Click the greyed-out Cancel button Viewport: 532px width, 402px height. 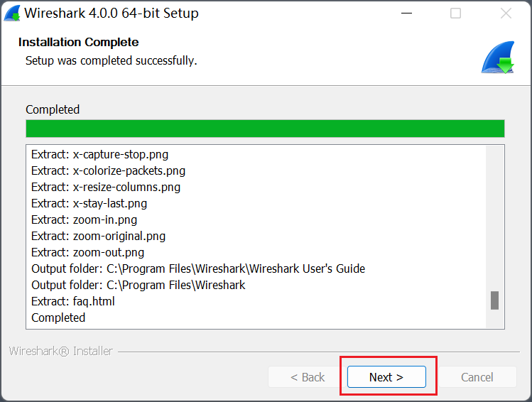(x=477, y=377)
